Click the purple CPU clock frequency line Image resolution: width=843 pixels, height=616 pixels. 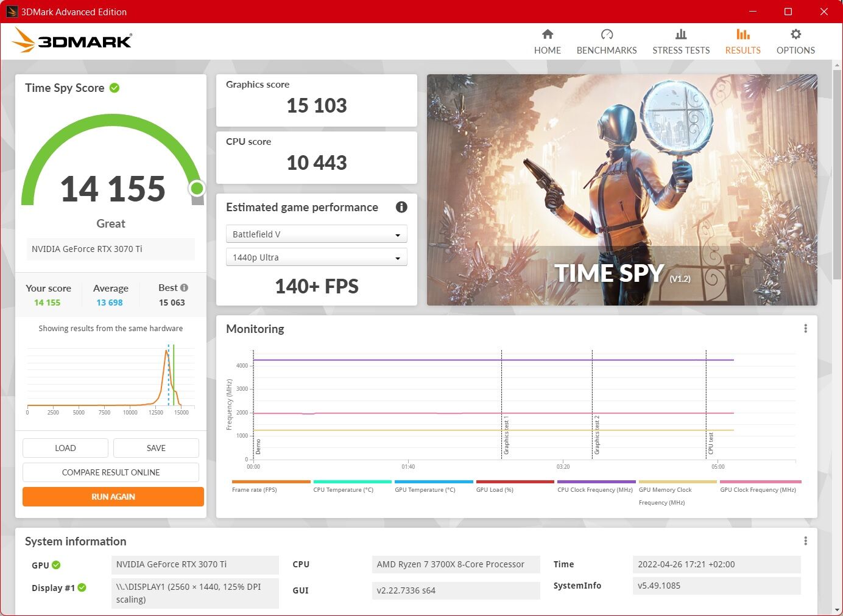click(x=493, y=360)
